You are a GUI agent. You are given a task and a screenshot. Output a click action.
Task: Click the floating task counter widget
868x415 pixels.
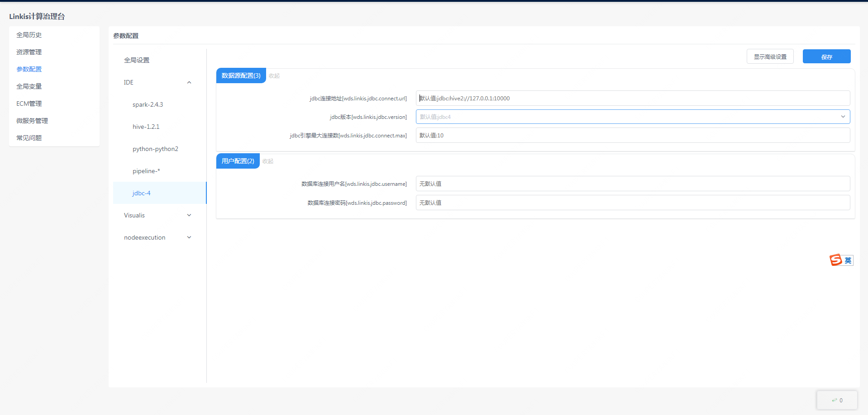click(837, 400)
